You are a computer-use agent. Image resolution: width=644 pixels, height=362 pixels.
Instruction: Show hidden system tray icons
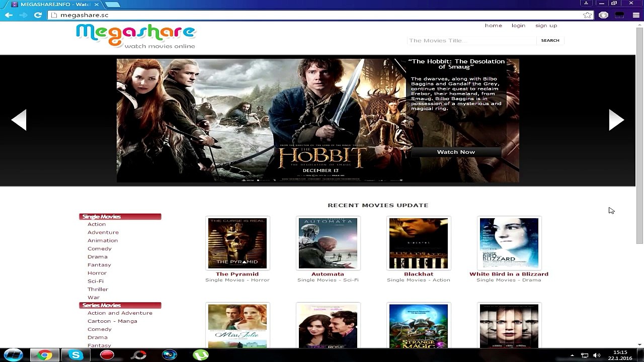coord(572,355)
